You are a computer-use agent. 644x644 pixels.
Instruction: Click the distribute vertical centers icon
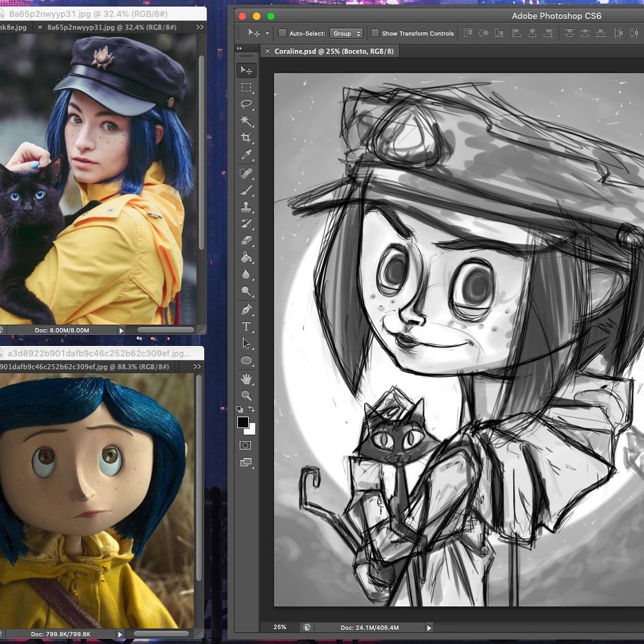click(x=584, y=33)
